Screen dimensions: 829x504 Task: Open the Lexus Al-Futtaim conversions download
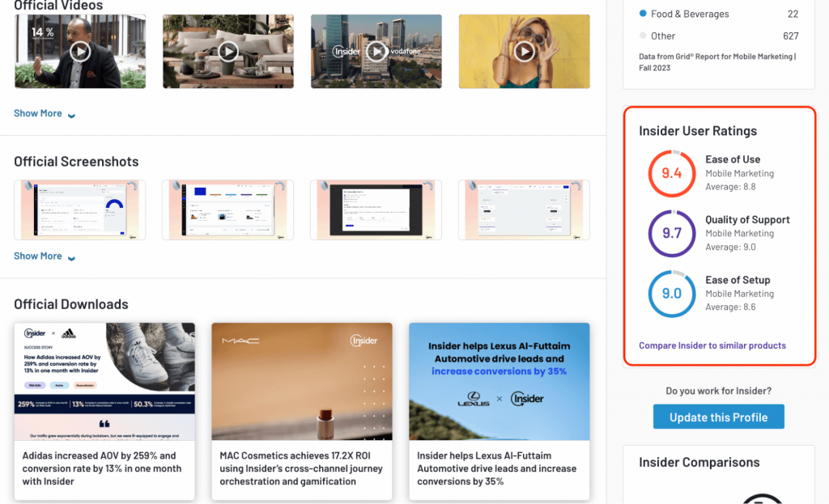tap(499, 411)
